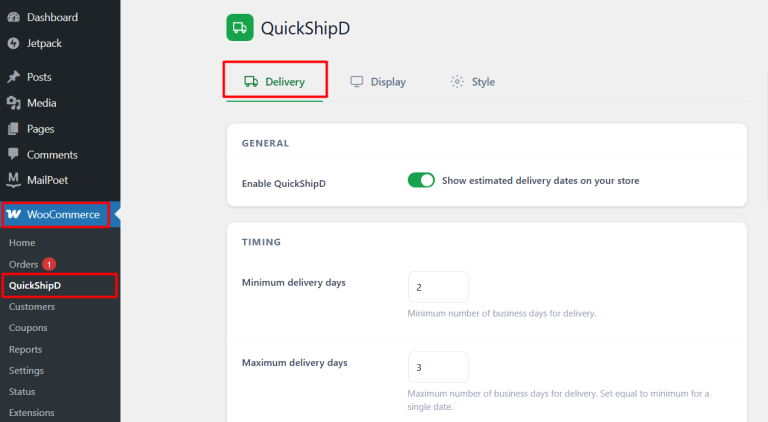768x422 pixels.
Task: Open the Status submenu link
Action: [x=22, y=392]
